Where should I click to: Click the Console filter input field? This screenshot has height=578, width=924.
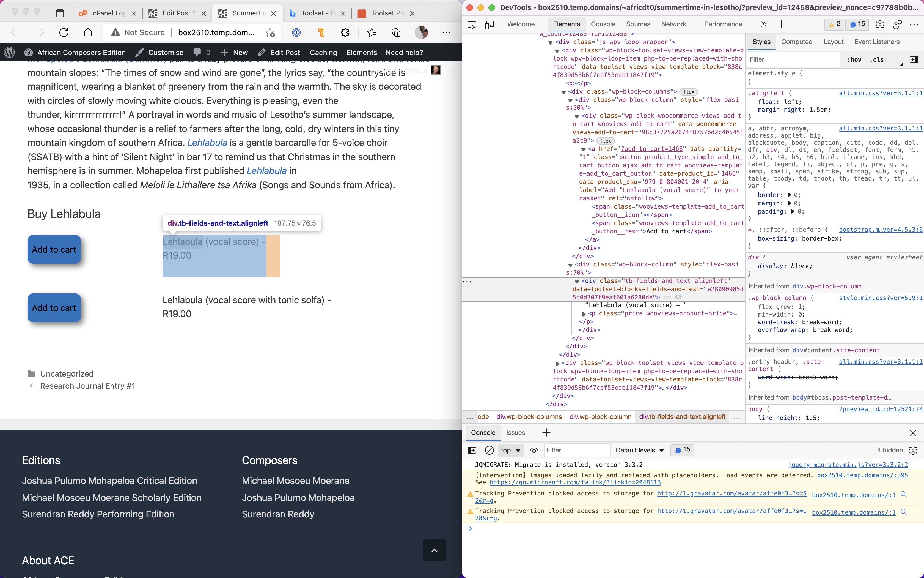point(577,450)
